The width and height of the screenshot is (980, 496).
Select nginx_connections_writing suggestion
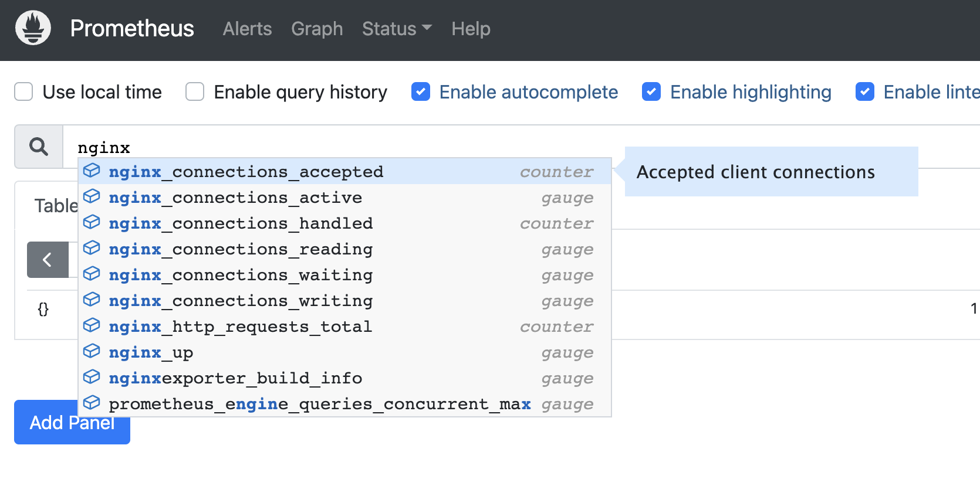click(345, 300)
